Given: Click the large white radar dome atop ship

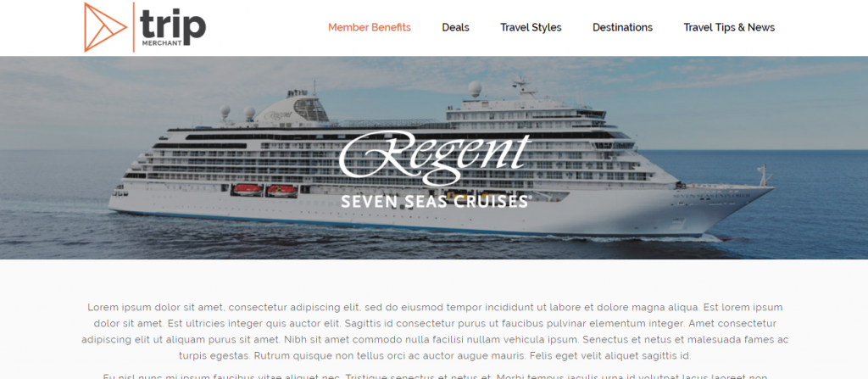Looking at the screenshot, I should coord(475,89).
